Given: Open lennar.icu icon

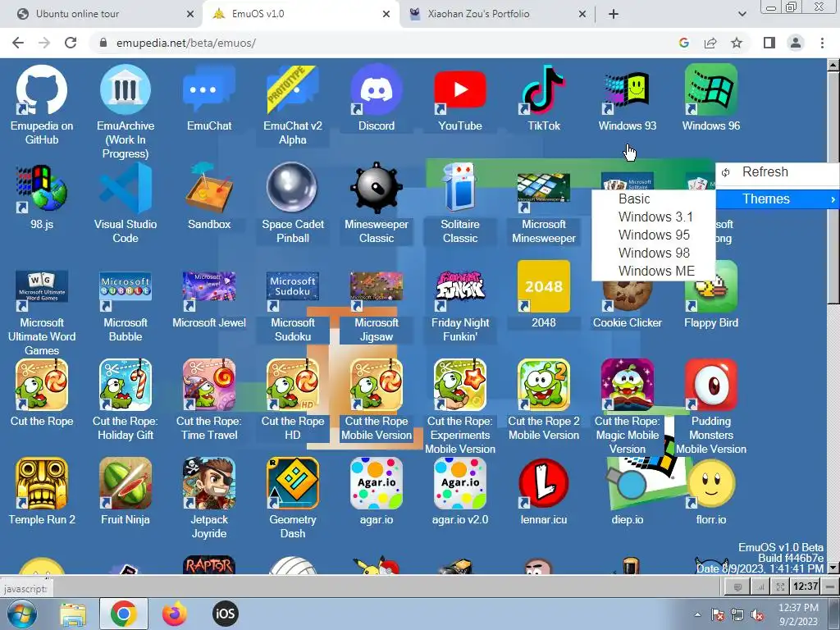Looking at the screenshot, I should (543, 483).
